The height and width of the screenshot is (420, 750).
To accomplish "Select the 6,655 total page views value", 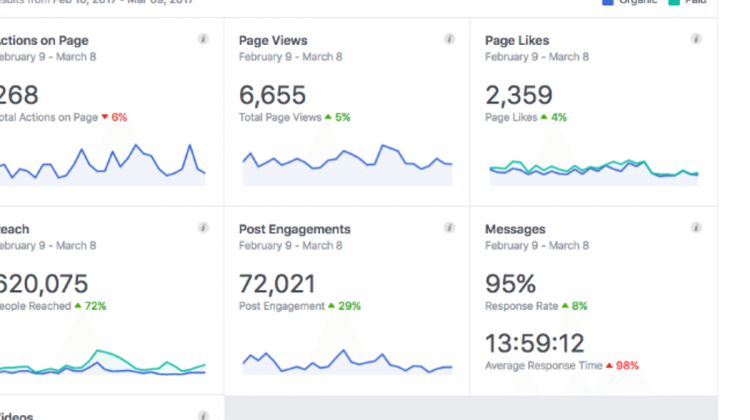I will point(272,95).
